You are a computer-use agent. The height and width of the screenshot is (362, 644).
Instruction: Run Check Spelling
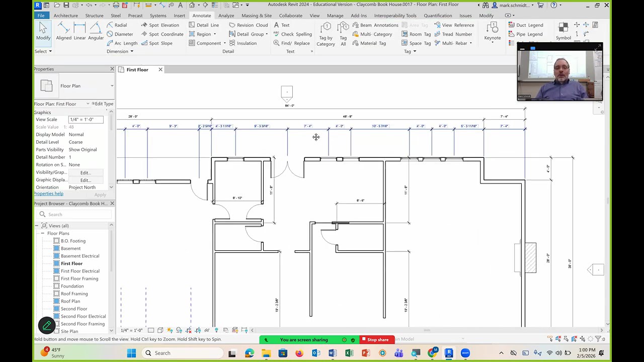(x=292, y=34)
